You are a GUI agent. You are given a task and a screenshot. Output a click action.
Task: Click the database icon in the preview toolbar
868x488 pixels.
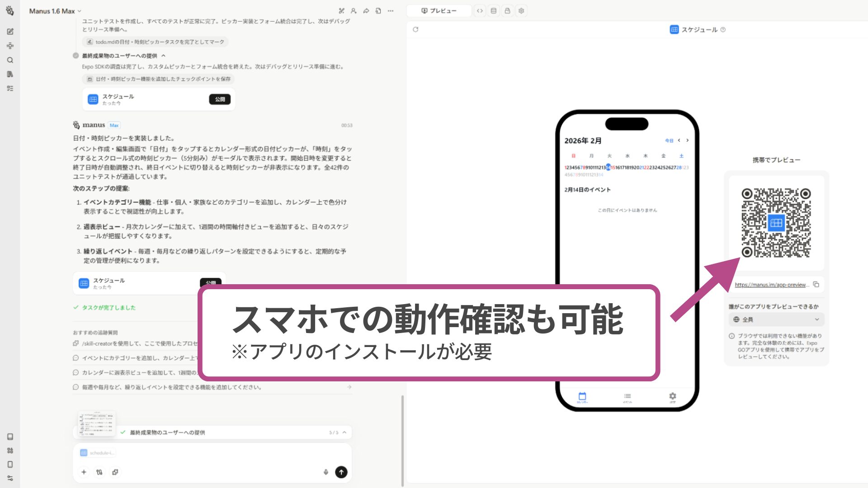[493, 10]
